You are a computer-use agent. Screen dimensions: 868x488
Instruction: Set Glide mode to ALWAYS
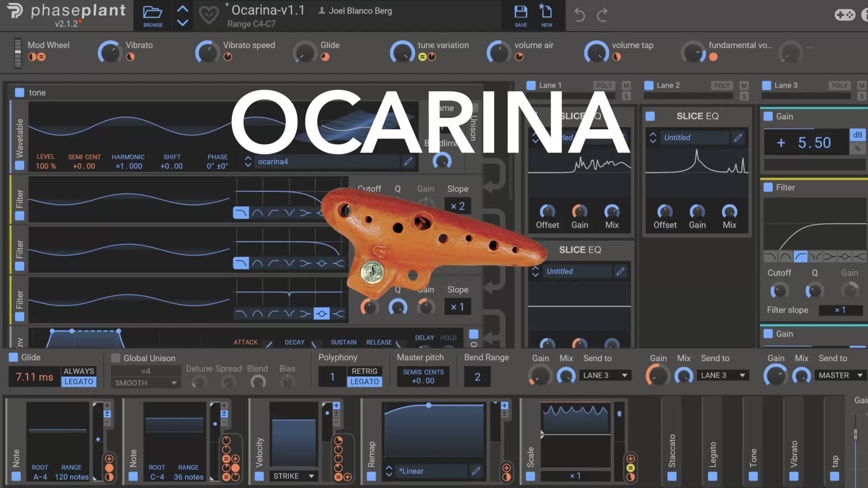(79, 371)
